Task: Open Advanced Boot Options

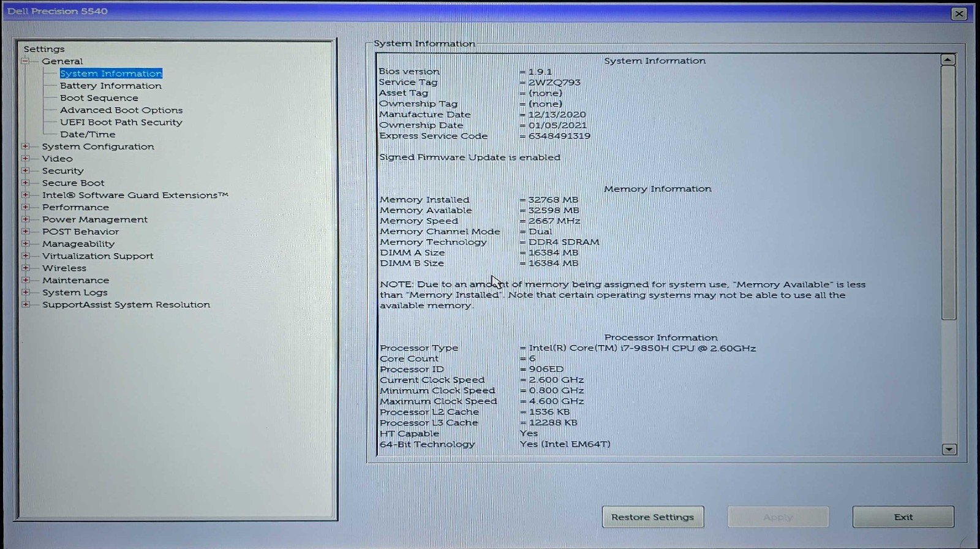Action: coord(121,110)
